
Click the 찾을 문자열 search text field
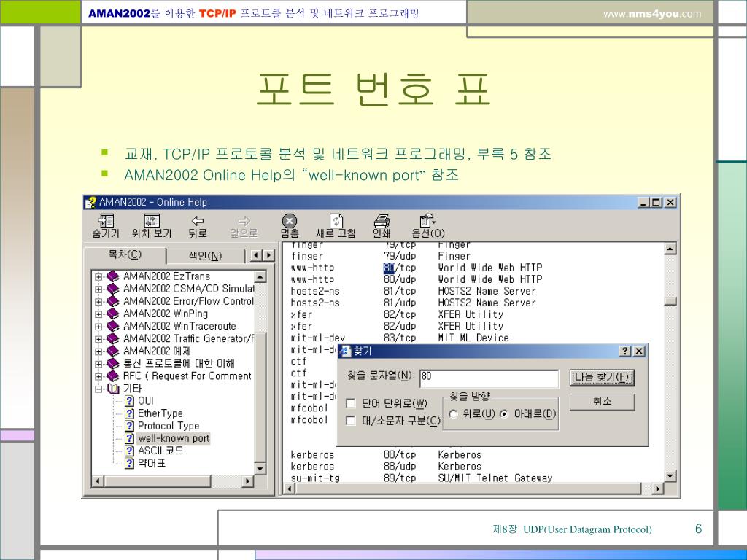point(489,379)
